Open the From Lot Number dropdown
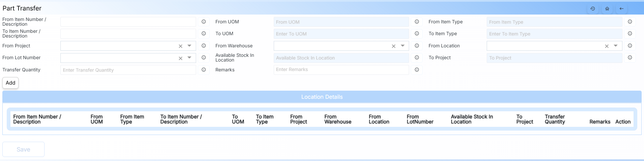The width and height of the screenshot is (644, 161). pos(189,58)
